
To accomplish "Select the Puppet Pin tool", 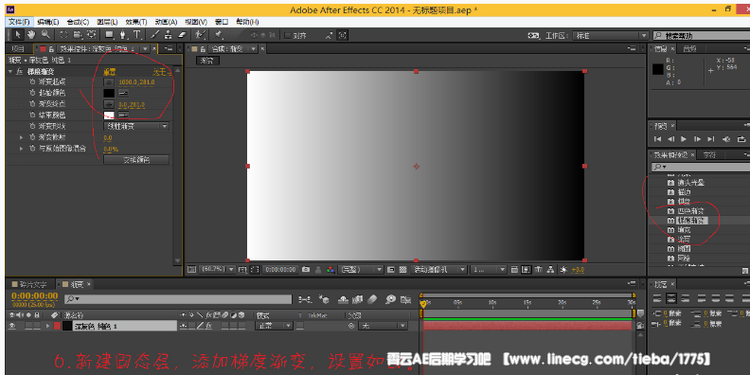I will [219, 34].
